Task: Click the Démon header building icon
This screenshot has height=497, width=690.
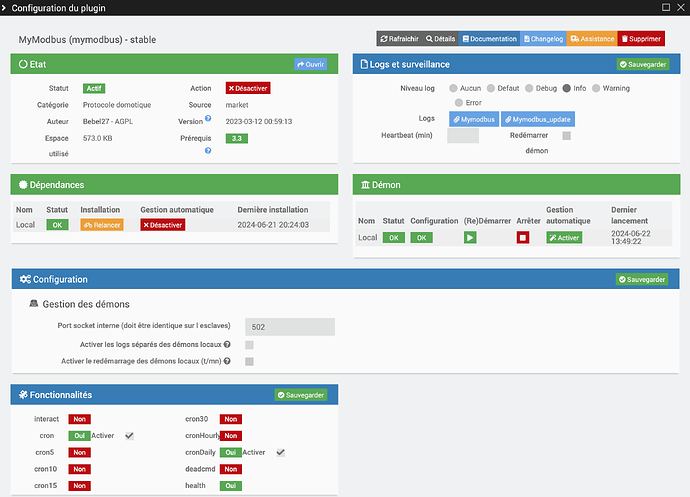Action: coord(365,185)
